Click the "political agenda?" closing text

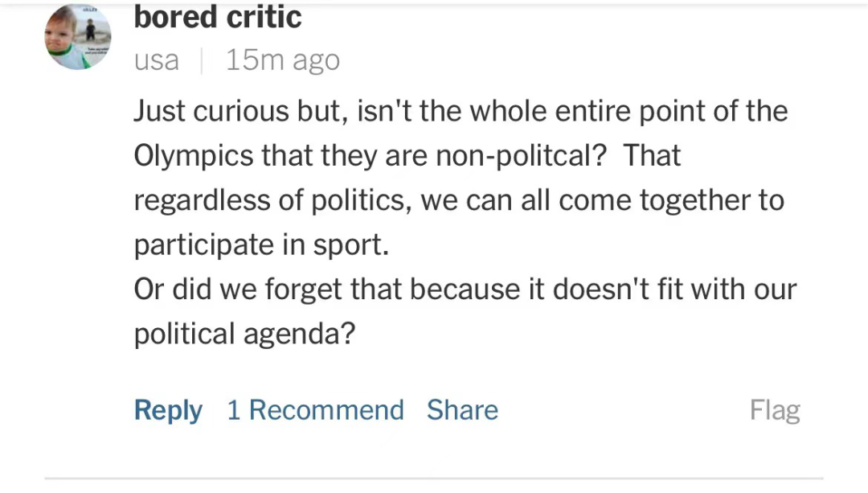point(244,334)
